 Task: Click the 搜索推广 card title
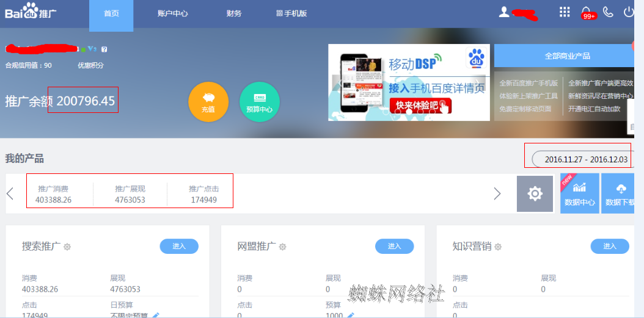click(42, 246)
